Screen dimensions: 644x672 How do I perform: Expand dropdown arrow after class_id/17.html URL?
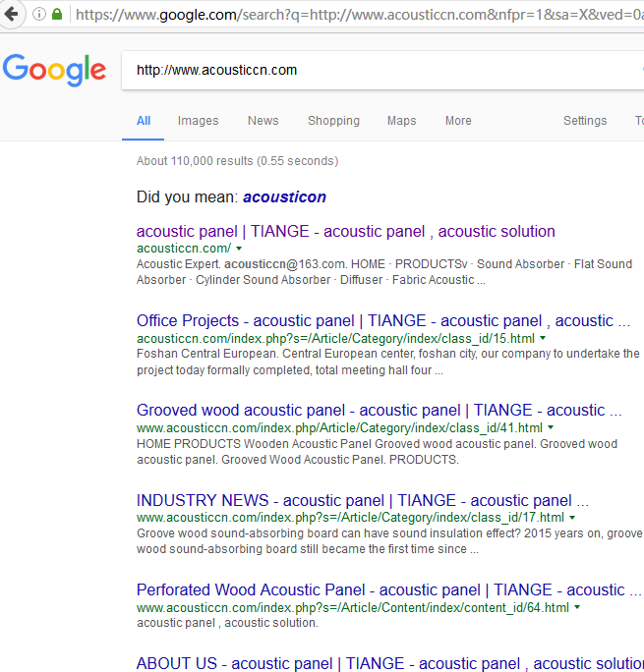pyautogui.click(x=572, y=518)
